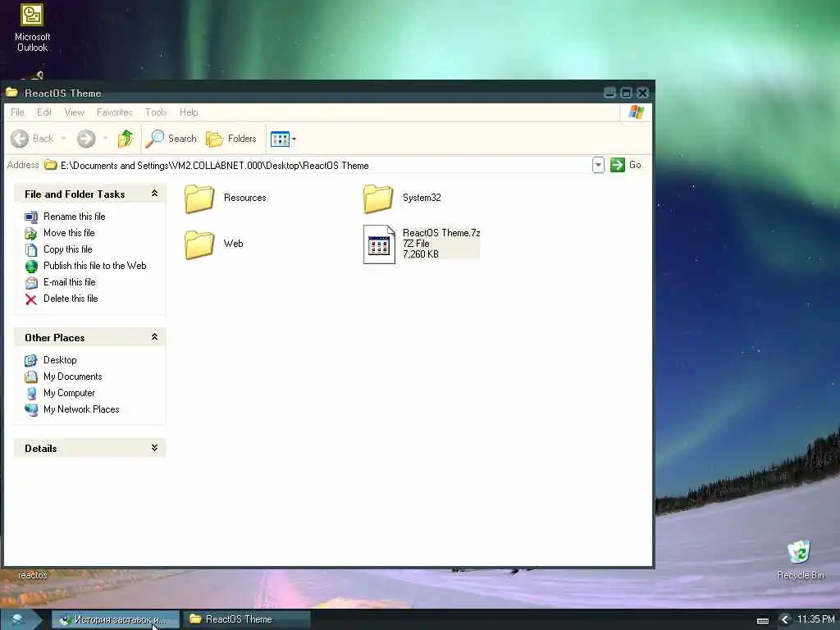840x630 pixels.
Task: Click the Desktop icon in Other Places
Action: [x=31, y=361]
